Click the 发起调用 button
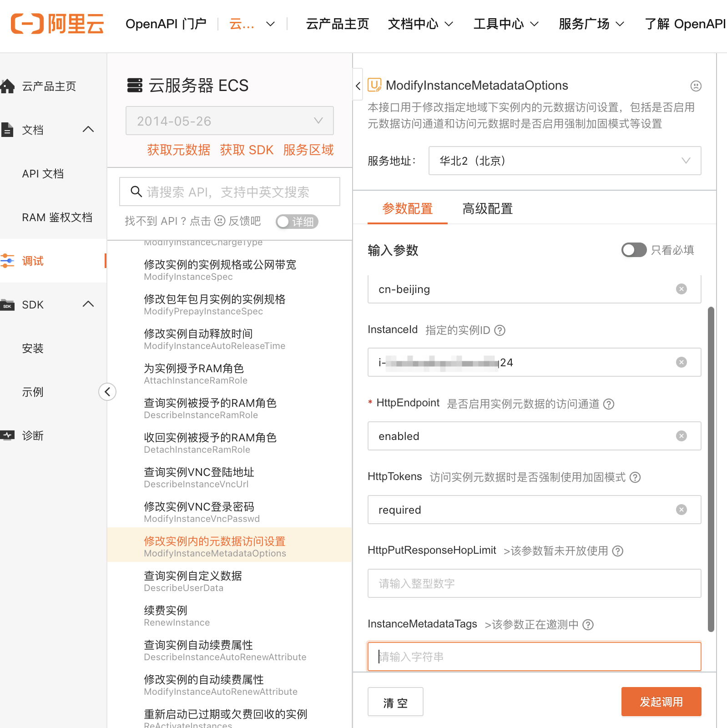 [x=661, y=702]
